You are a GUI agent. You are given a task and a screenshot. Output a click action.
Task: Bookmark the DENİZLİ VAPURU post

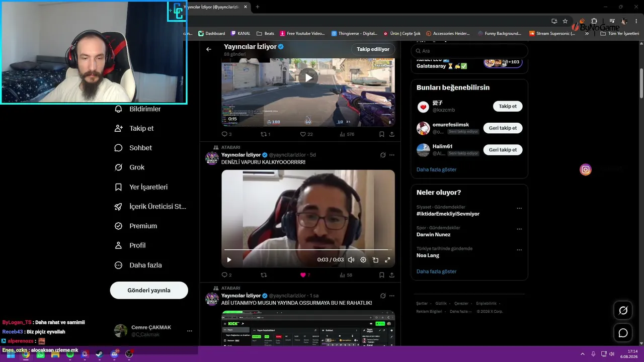click(381, 275)
